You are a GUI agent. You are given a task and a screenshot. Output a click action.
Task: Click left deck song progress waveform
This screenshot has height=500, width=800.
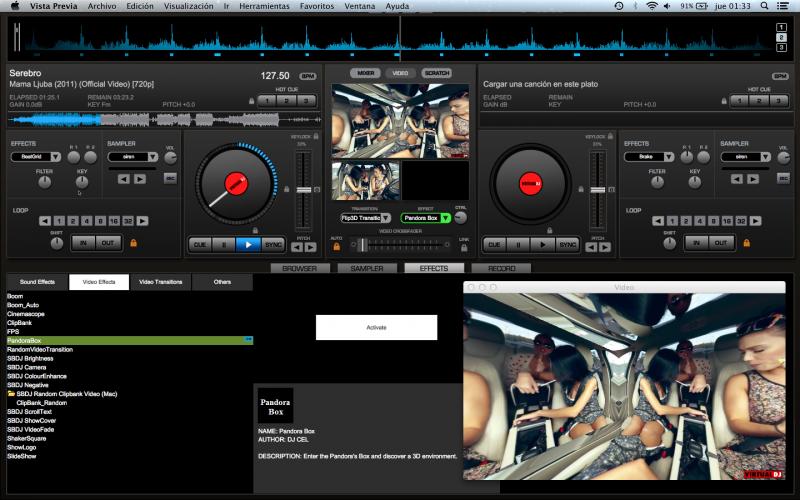pyautogui.click(x=164, y=120)
